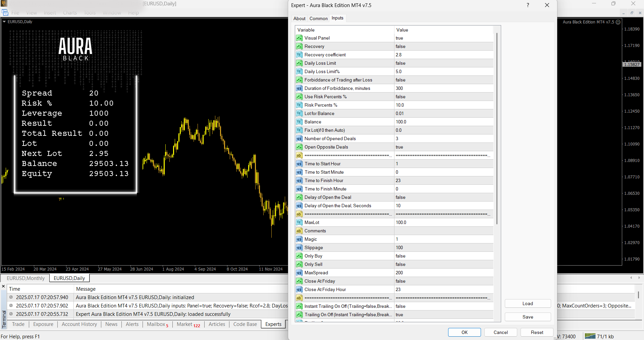Click the Close At Friday icon

(299, 281)
